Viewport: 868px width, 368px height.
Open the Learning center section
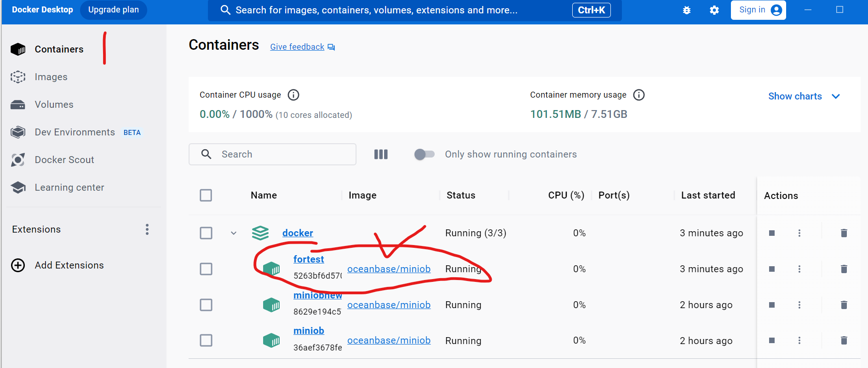(x=69, y=187)
